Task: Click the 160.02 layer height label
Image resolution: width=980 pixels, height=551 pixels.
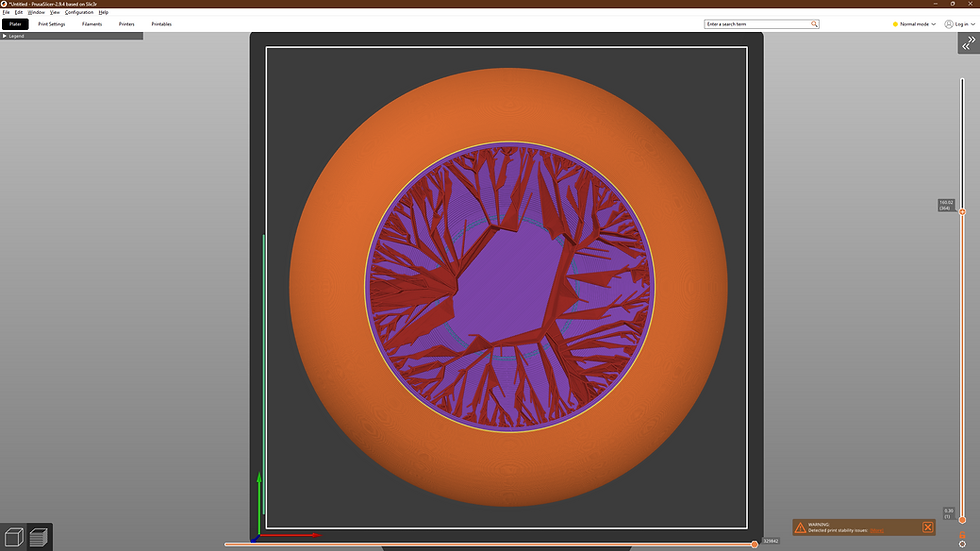Action: (946, 205)
